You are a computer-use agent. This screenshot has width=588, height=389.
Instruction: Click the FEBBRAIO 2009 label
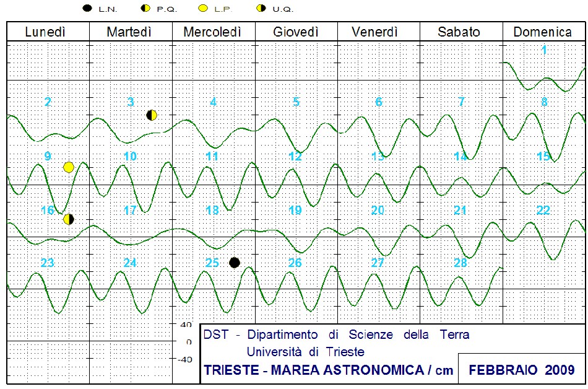(522, 370)
